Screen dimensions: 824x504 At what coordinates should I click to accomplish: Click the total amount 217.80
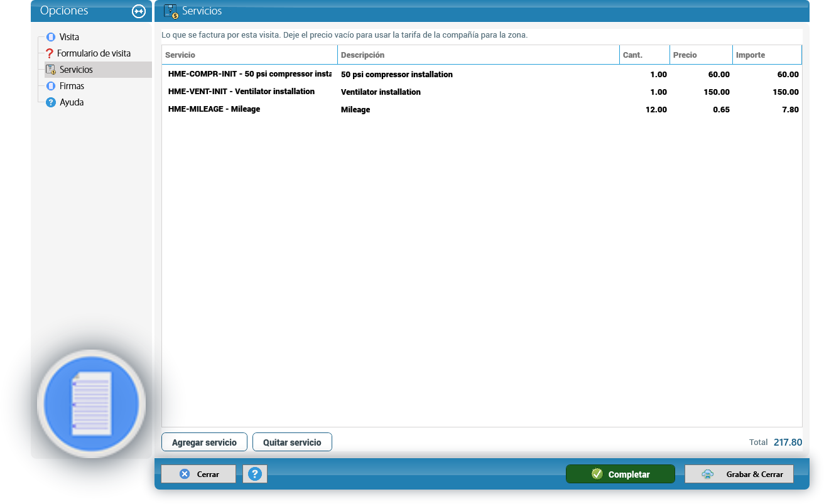coord(788,442)
